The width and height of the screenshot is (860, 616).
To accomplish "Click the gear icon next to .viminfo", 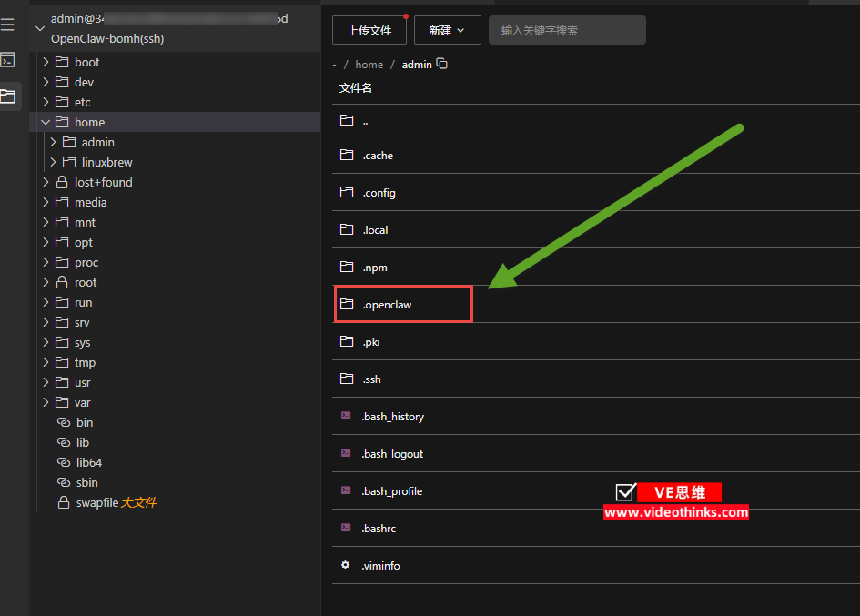I will (345, 565).
